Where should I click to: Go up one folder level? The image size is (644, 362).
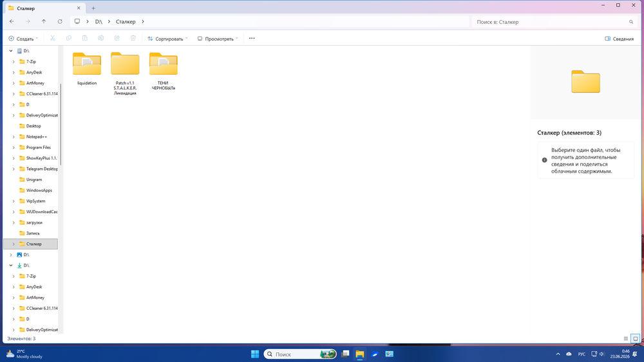pos(44,21)
